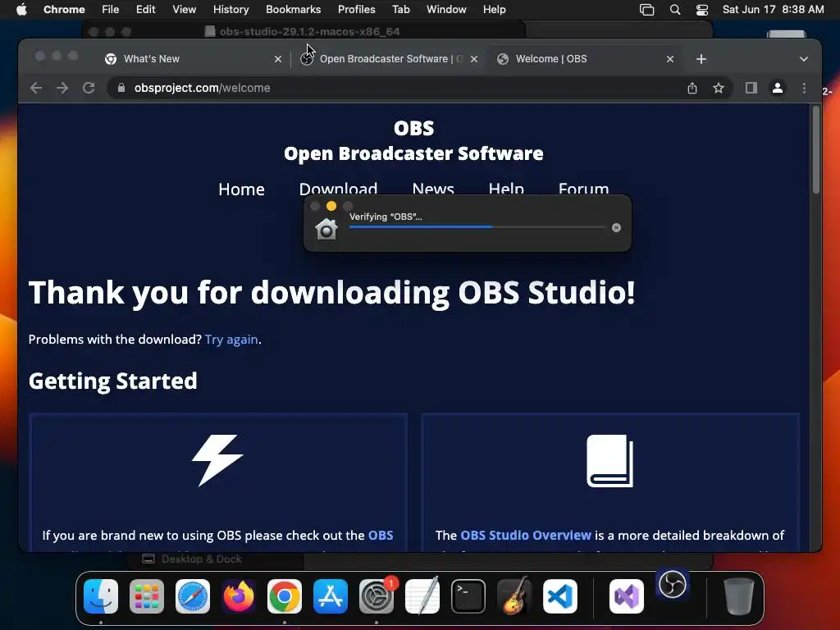Switch to the What's New tab
The image size is (840, 630).
pos(193,59)
